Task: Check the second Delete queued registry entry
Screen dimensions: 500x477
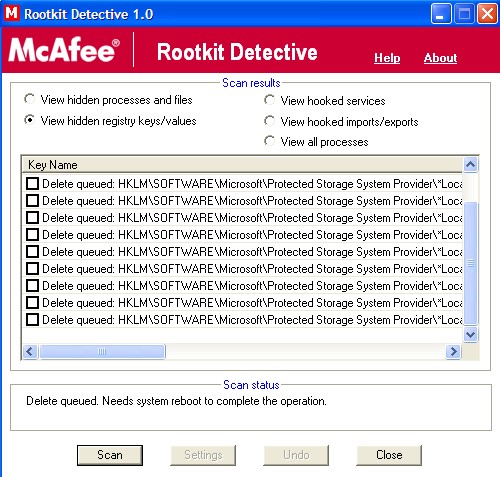Action: [32, 201]
